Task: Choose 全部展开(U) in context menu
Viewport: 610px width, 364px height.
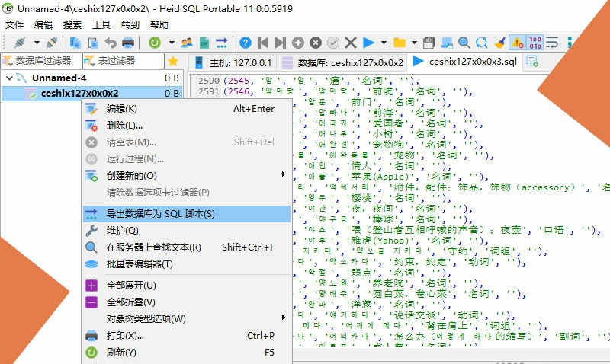Action: click(x=187, y=286)
